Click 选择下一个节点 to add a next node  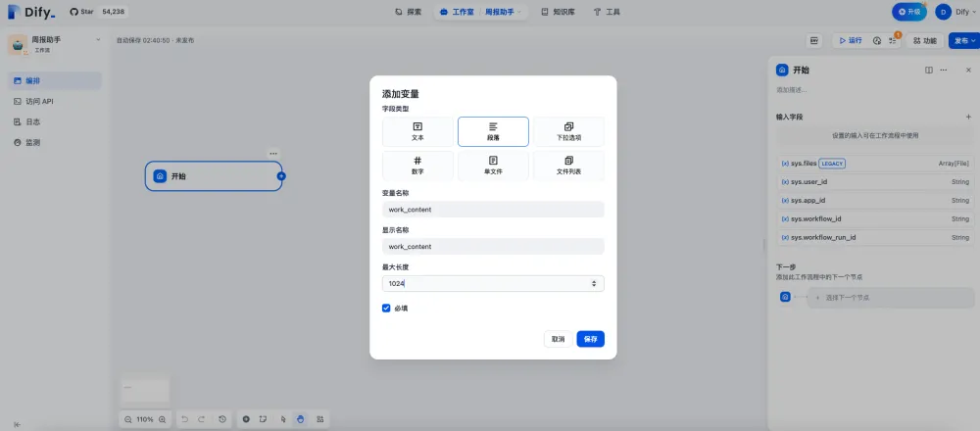890,298
